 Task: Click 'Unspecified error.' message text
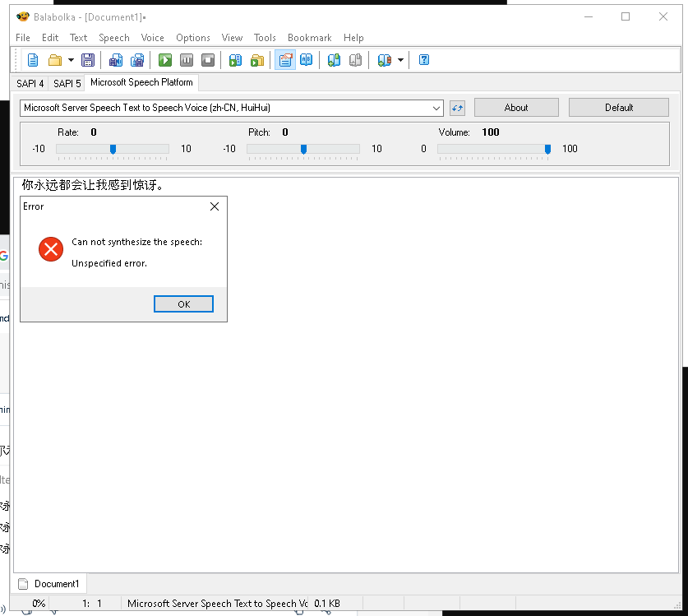pyautogui.click(x=109, y=263)
